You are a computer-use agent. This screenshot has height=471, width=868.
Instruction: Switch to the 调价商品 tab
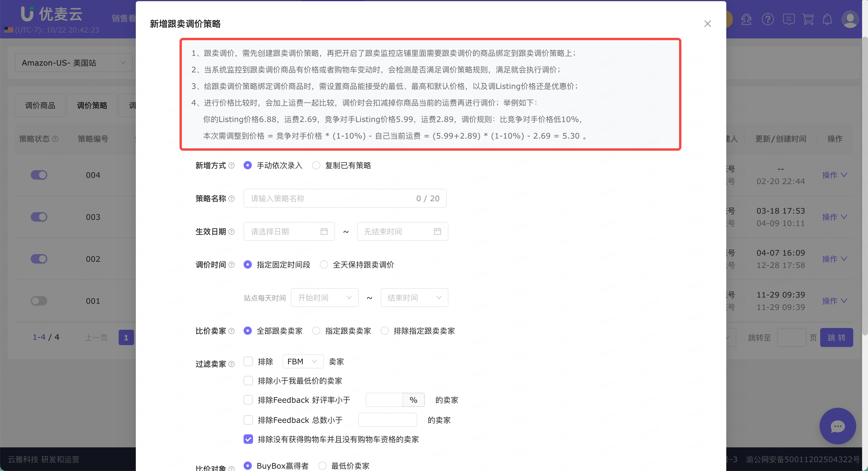point(40,105)
